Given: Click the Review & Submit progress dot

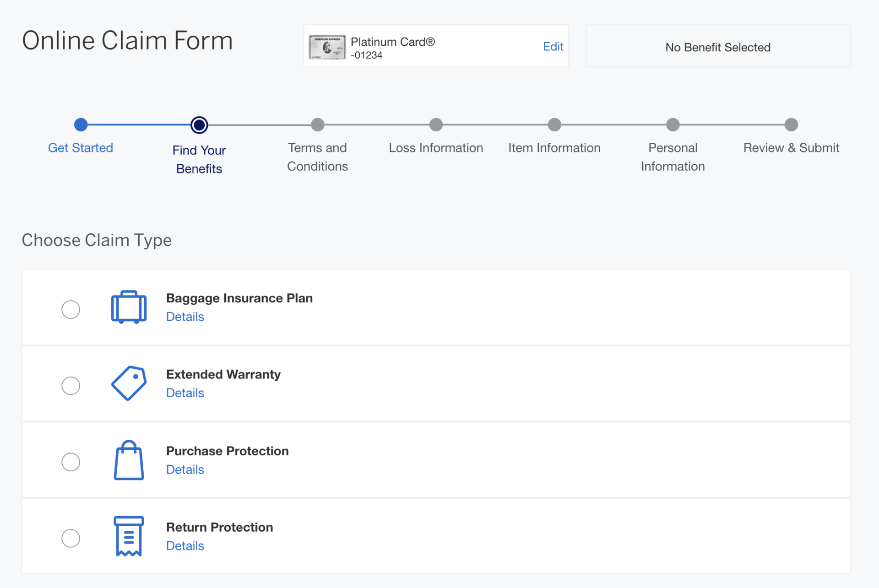Looking at the screenshot, I should 792,124.
